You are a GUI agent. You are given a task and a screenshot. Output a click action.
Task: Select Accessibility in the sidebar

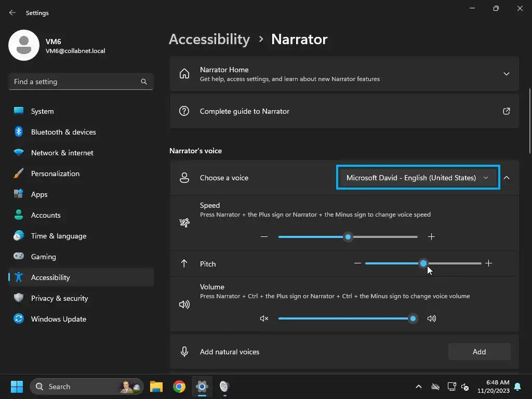point(81,277)
